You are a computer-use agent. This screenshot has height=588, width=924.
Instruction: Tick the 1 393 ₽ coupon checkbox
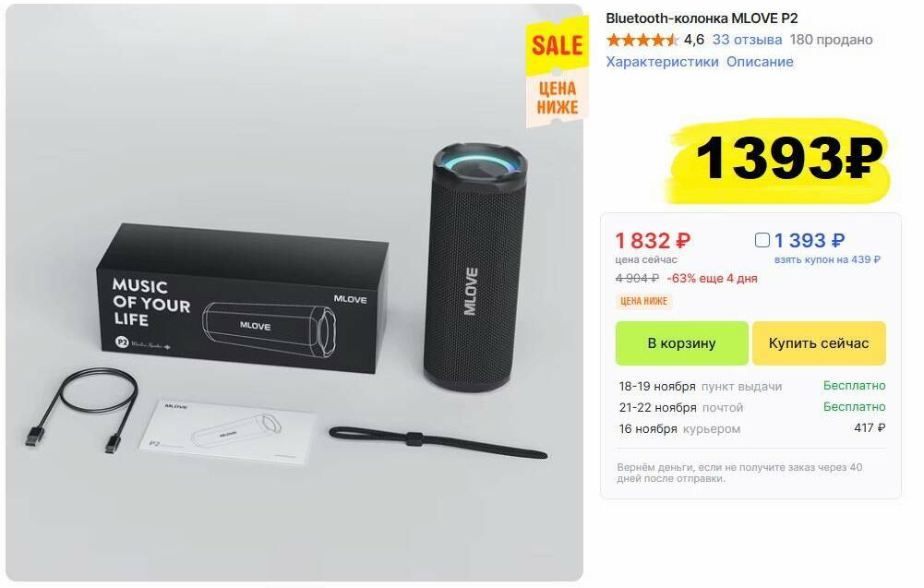(x=762, y=240)
